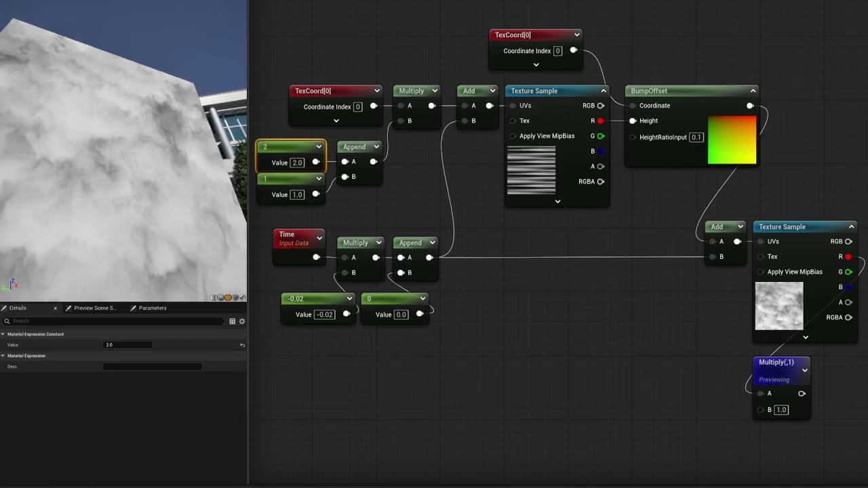Click red R output pin on marble Texture Sample
The height and width of the screenshot is (488, 868).
tap(848, 257)
